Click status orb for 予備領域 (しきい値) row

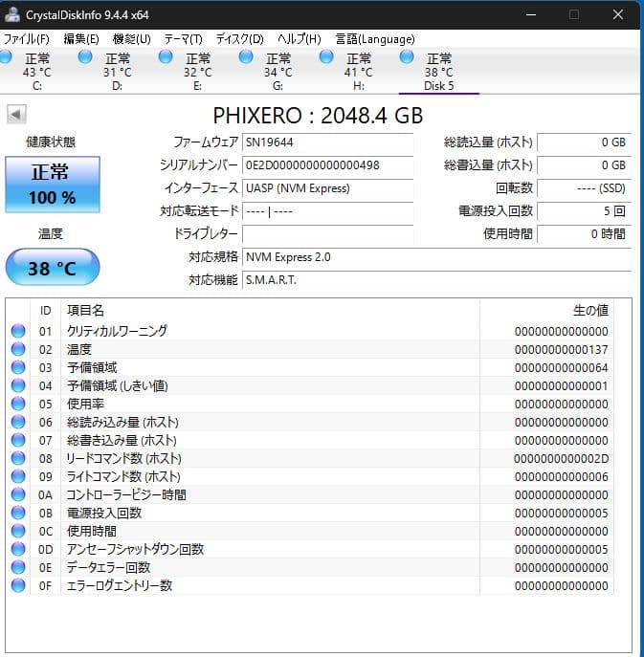18,385
